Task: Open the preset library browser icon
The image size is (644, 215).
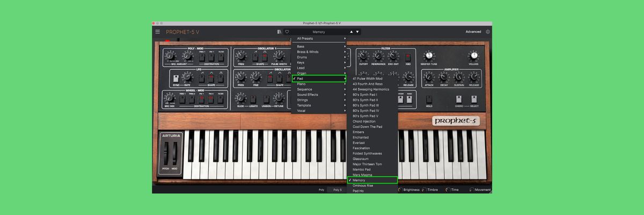Action: click(x=280, y=32)
